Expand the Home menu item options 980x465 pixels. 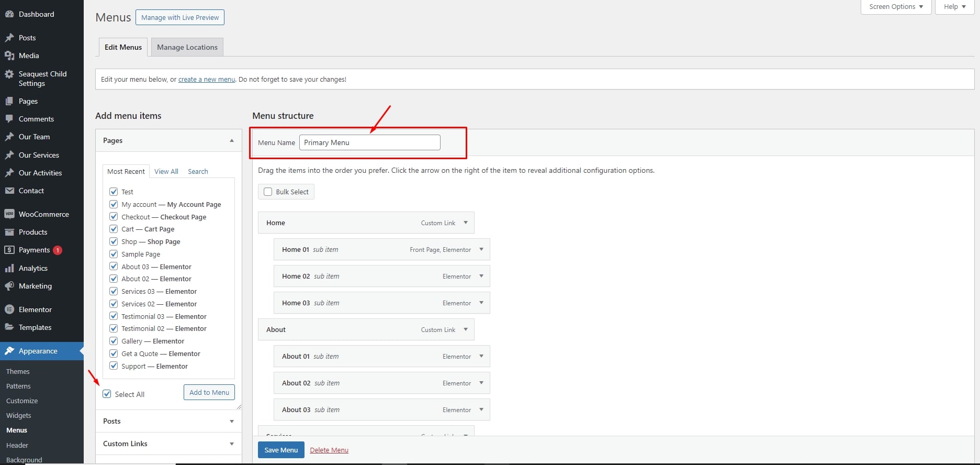pos(466,223)
